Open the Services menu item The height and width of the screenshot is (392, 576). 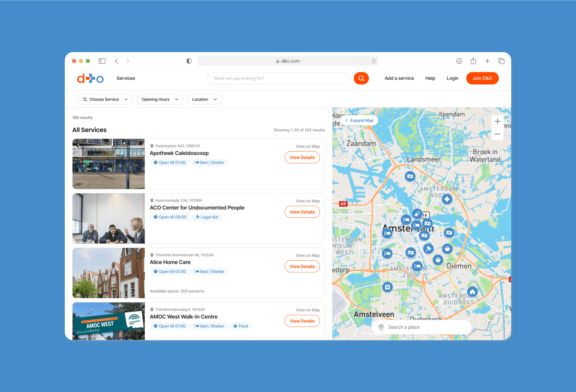click(126, 78)
